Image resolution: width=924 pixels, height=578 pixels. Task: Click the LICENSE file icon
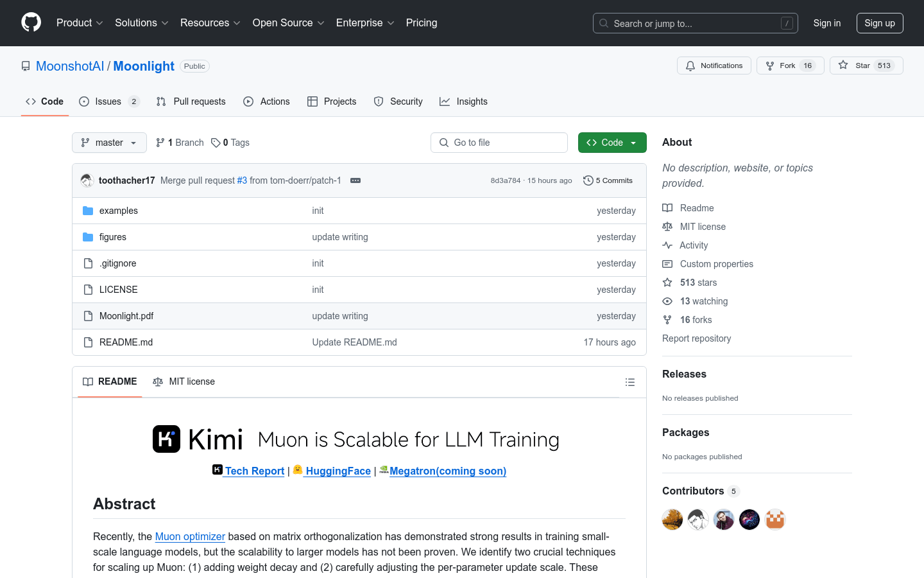[x=88, y=290]
